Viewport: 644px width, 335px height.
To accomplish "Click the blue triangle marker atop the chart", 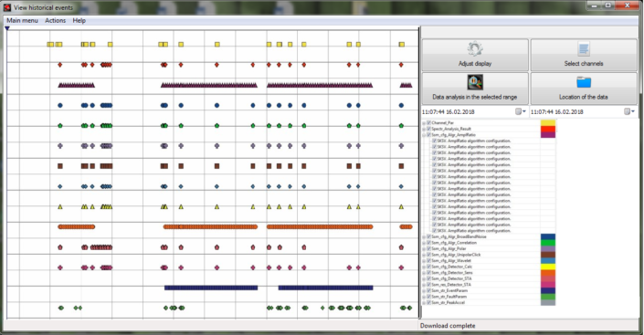I will pos(7,28).
